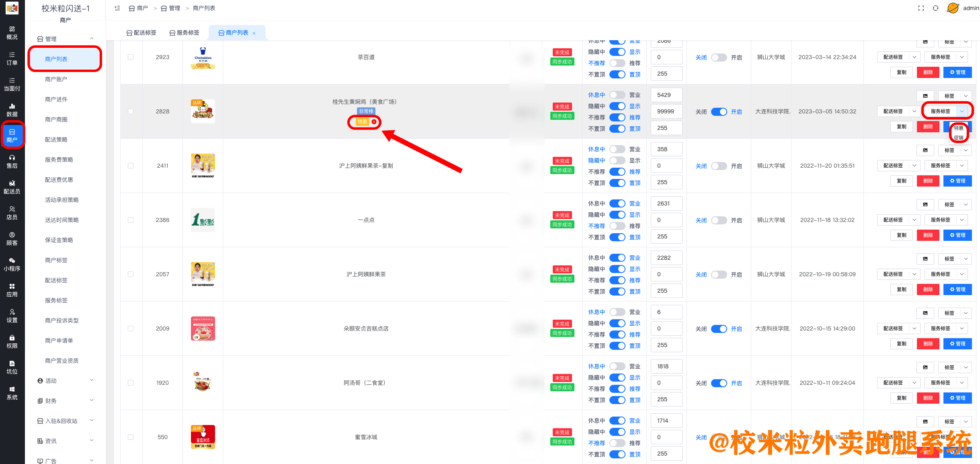The height and width of the screenshot is (464, 980).
Task: Open 服务标签 dropdown for 桂先生黄焖鸡
Action: (946, 111)
